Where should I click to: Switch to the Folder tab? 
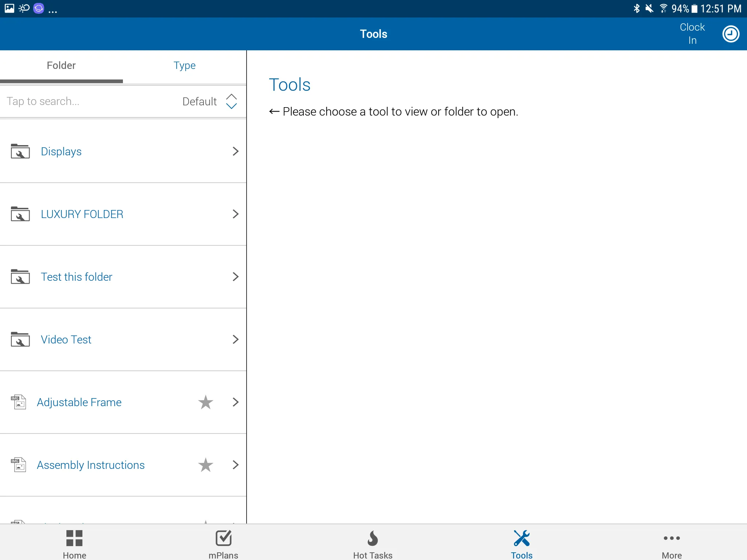pos(61,66)
